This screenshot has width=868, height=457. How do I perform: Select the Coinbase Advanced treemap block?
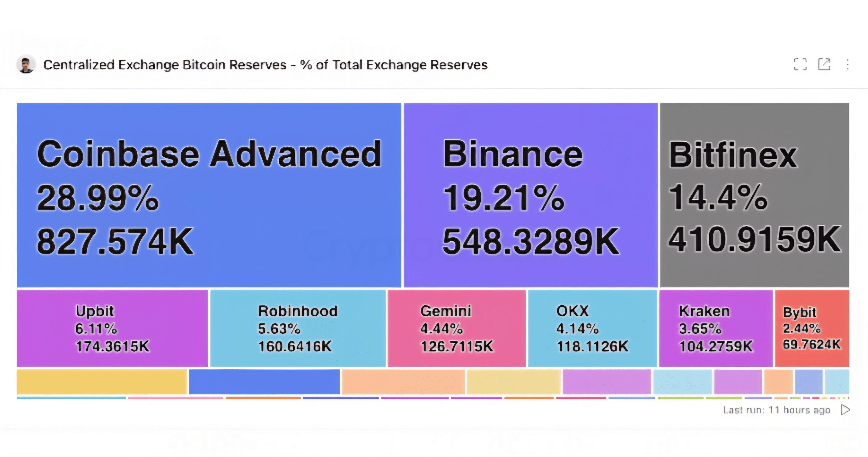(209, 195)
